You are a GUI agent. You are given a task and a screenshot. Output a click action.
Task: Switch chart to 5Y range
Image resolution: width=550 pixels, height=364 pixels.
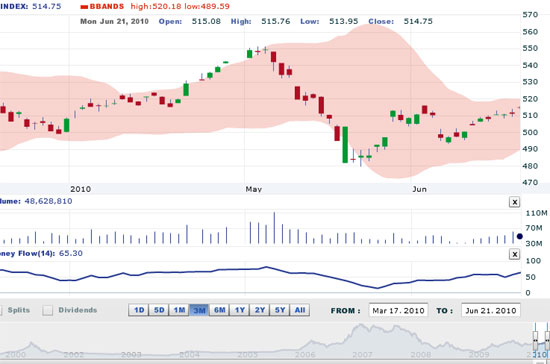(x=280, y=310)
